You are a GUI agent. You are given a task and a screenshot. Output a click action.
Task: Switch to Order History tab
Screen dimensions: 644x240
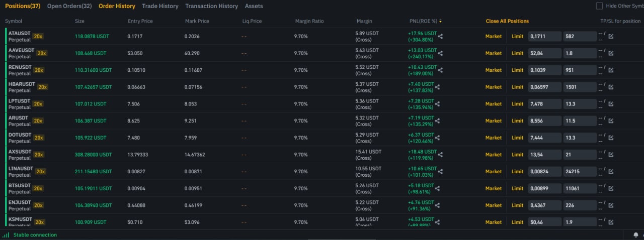[x=117, y=6]
